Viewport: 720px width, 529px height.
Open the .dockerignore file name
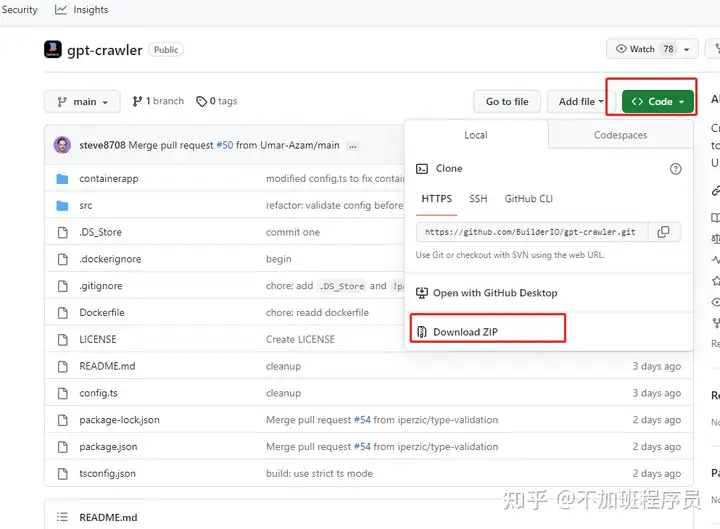click(110, 259)
